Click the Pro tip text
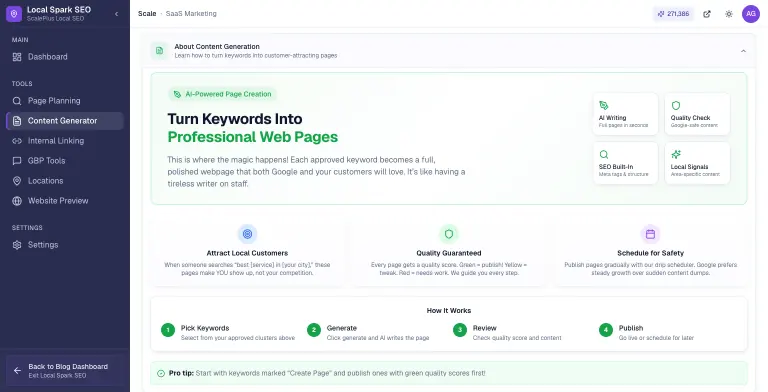Screen dimensions: 768x392 coord(327,373)
